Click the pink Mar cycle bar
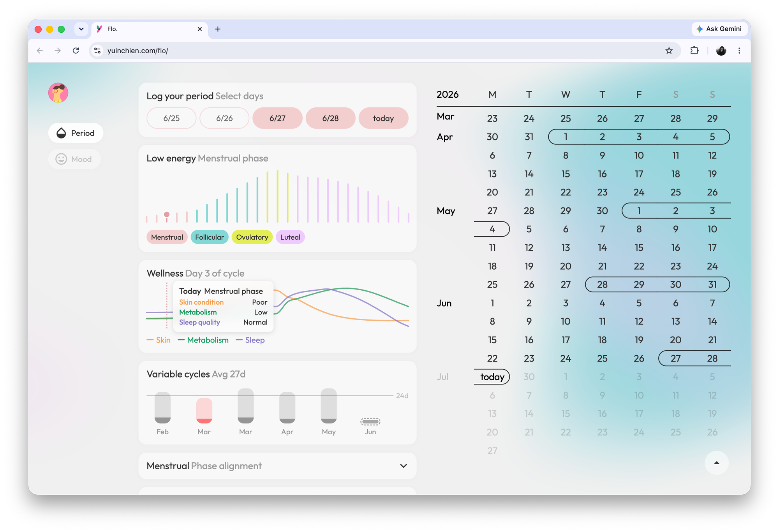Viewport: 779px width, 532px height. 204,411
